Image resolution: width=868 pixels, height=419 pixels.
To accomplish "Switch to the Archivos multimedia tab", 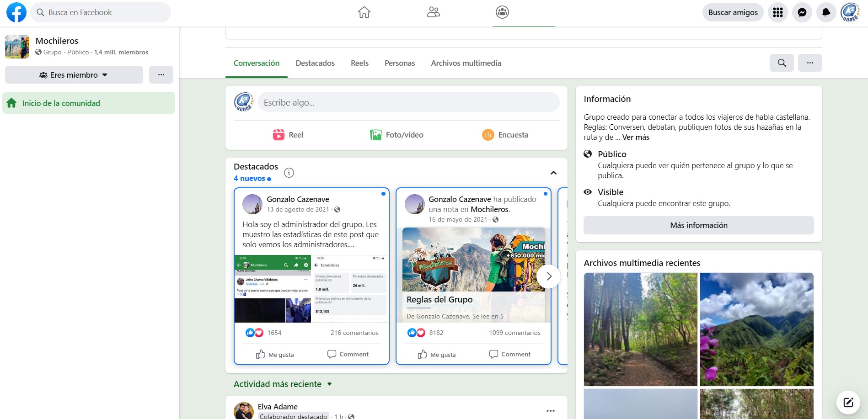I will coord(466,63).
